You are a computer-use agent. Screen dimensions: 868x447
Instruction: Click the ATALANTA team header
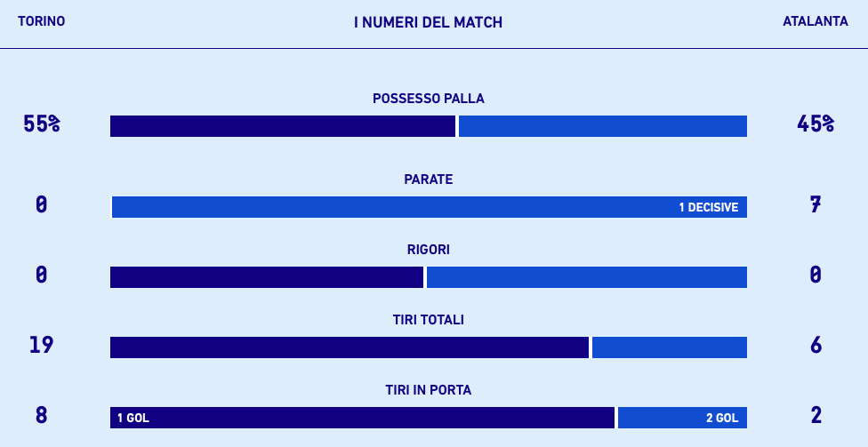pyautogui.click(x=815, y=21)
